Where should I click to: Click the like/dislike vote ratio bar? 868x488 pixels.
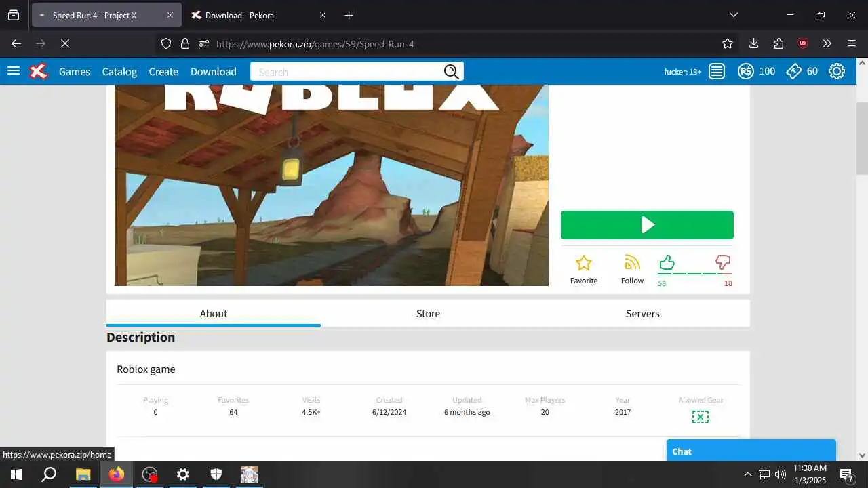[695, 274]
